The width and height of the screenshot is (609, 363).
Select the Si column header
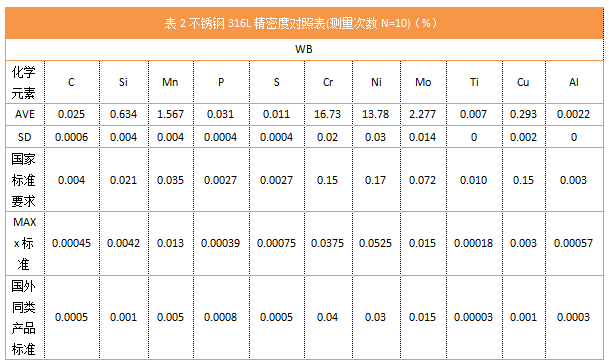pyautogui.click(x=123, y=82)
